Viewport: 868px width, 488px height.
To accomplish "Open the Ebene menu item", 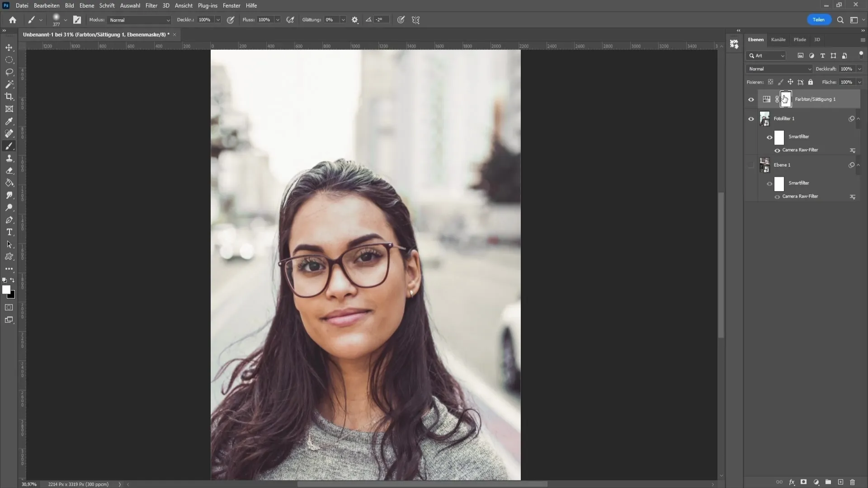I will pyautogui.click(x=86, y=5).
